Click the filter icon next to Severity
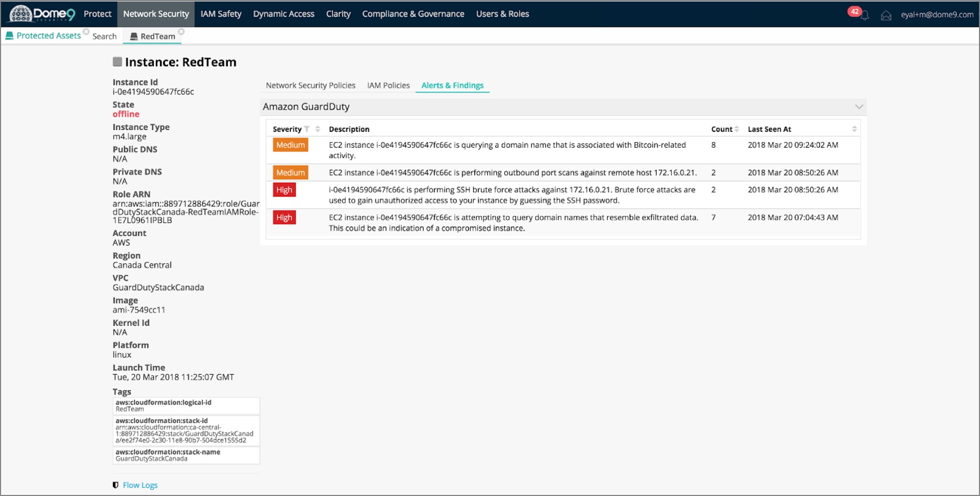 (307, 129)
